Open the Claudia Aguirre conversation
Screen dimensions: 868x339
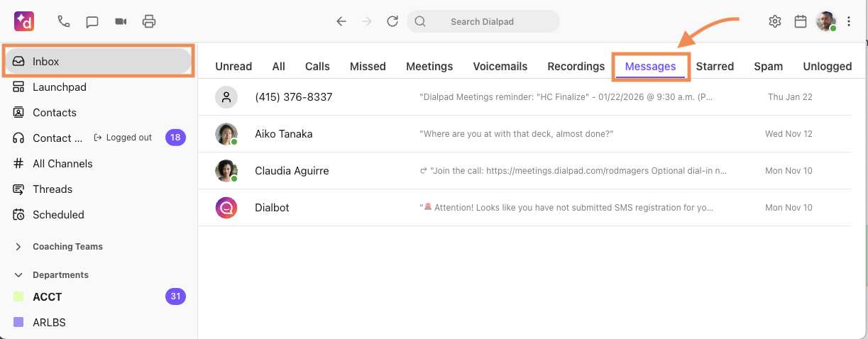[x=524, y=171]
